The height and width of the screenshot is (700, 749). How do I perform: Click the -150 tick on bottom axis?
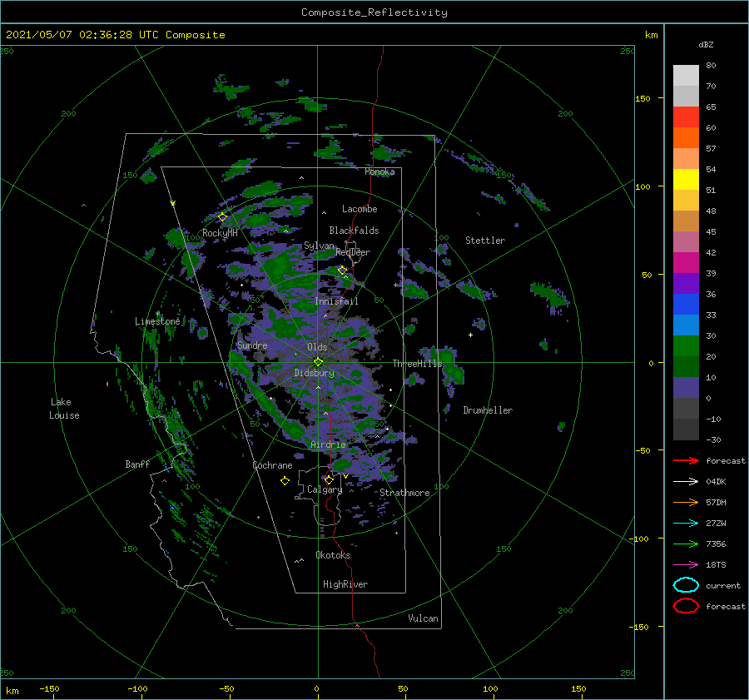[49, 688]
